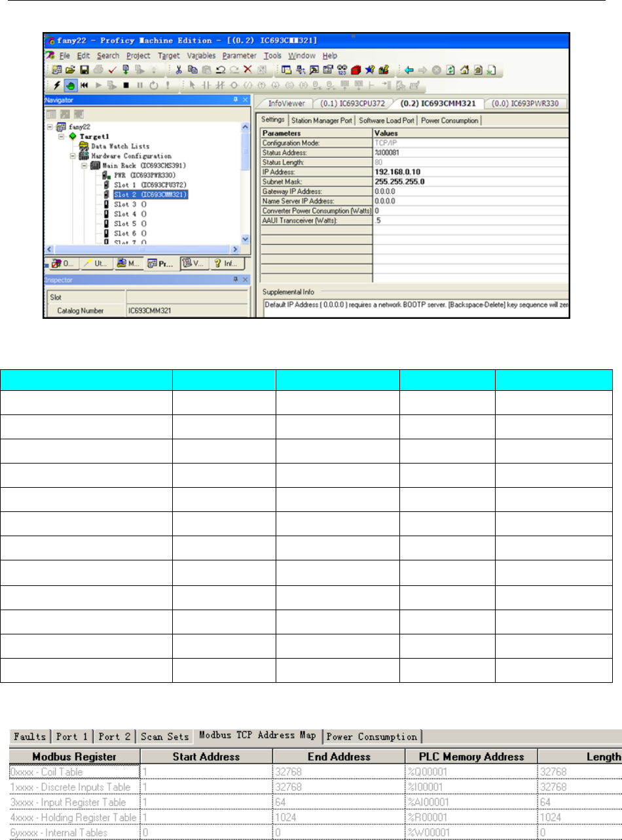Select the arrow pointer ladder tool
This screenshot has width=622, height=840.
192,86
